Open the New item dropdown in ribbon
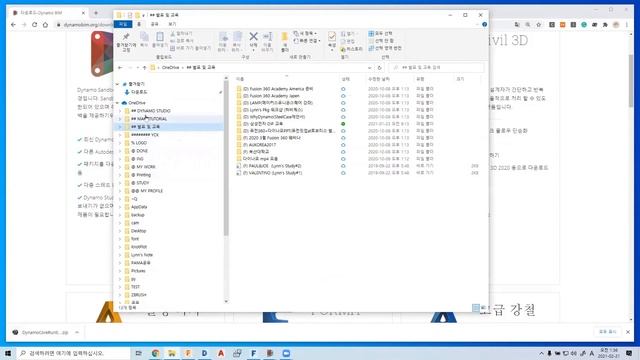 click(x=305, y=33)
